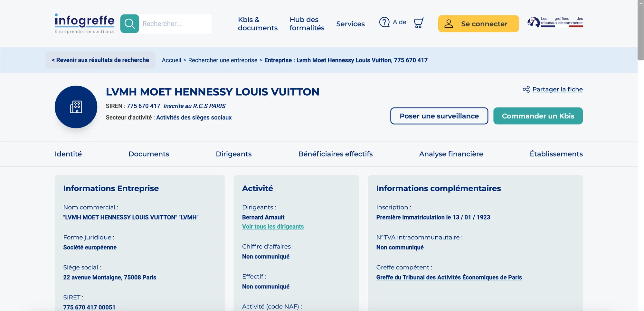The height and width of the screenshot is (311, 644).
Task: Click Société européenne text
Action: click(90, 247)
